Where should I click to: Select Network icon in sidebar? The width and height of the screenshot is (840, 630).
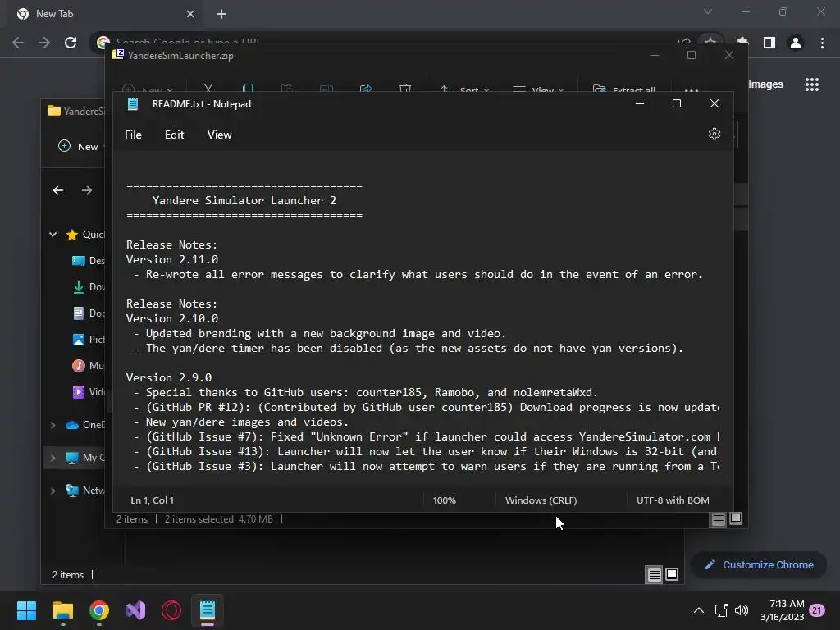coord(72,491)
